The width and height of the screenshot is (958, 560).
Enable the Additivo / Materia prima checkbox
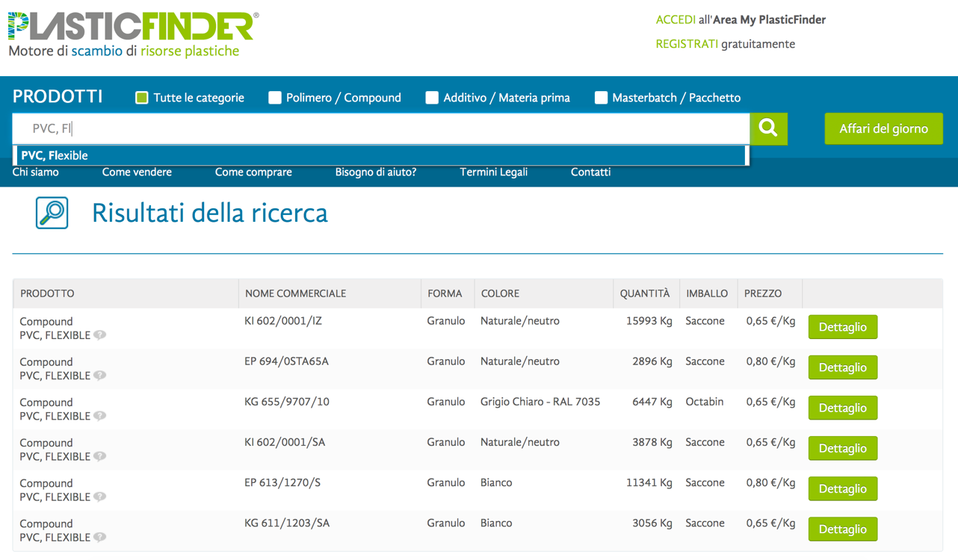tap(432, 98)
